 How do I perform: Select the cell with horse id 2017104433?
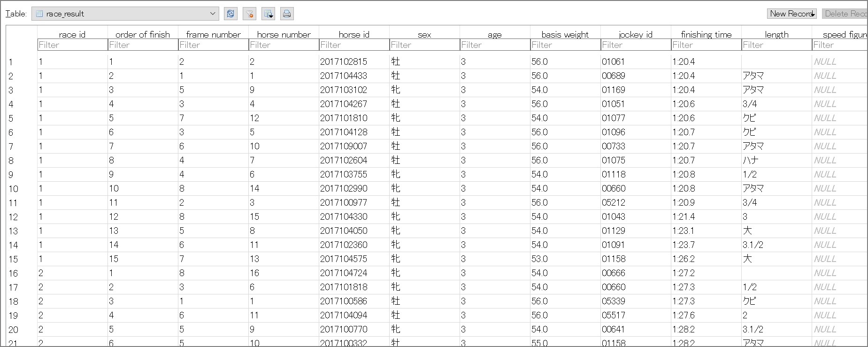[344, 76]
